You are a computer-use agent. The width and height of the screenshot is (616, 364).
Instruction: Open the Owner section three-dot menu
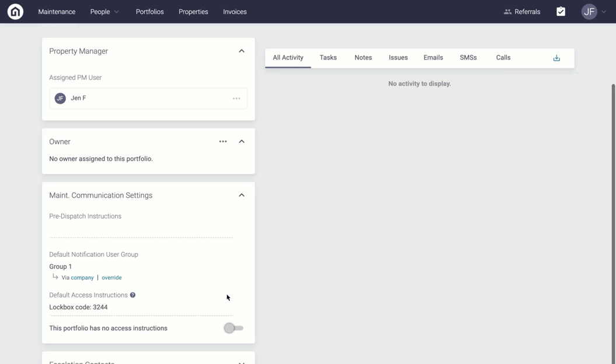[223, 142]
